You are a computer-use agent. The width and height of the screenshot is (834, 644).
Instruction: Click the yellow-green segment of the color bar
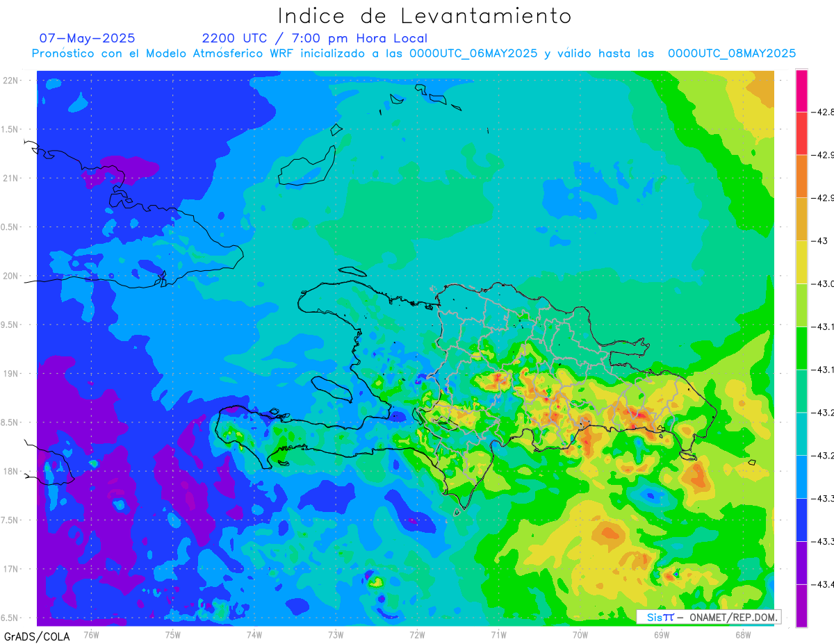(801, 305)
